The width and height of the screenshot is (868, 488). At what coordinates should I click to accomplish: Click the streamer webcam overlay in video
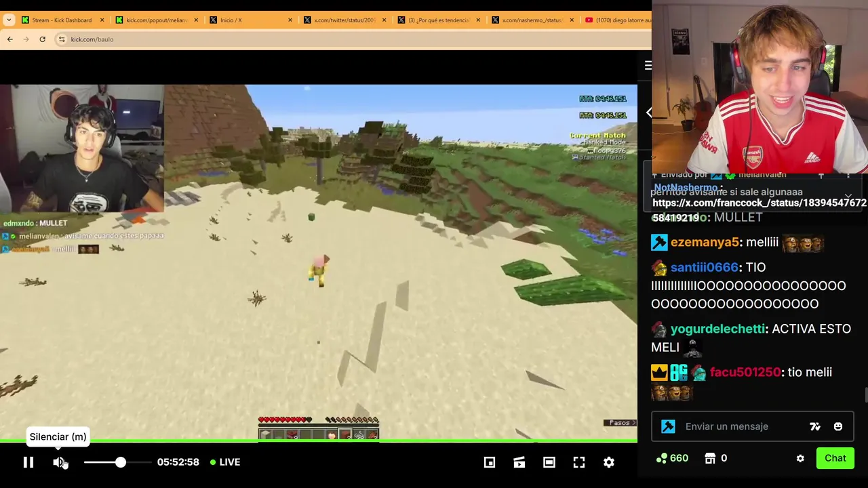point(82,148)
